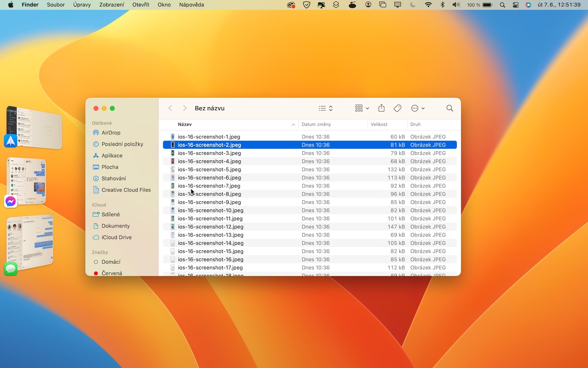This screenshot has height=368, width=588.
Task: Open Stahování folder in sidebar
Action: pos(114,178)
